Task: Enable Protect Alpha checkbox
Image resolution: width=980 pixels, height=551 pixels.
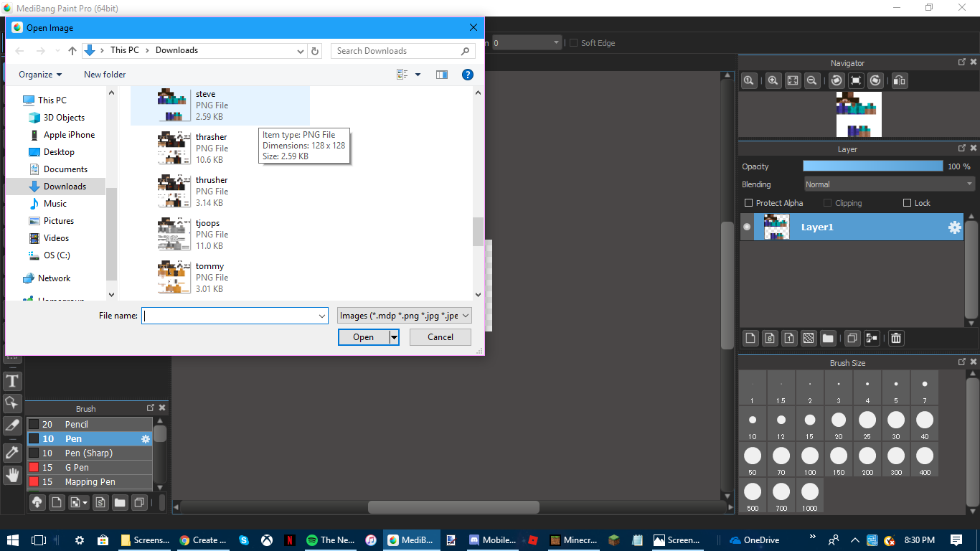Action: point(749,203)
